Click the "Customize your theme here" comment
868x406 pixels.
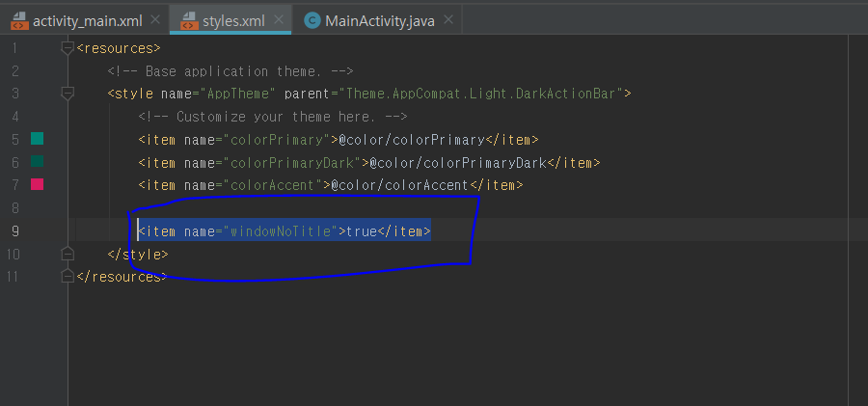(x=273, y=117)
